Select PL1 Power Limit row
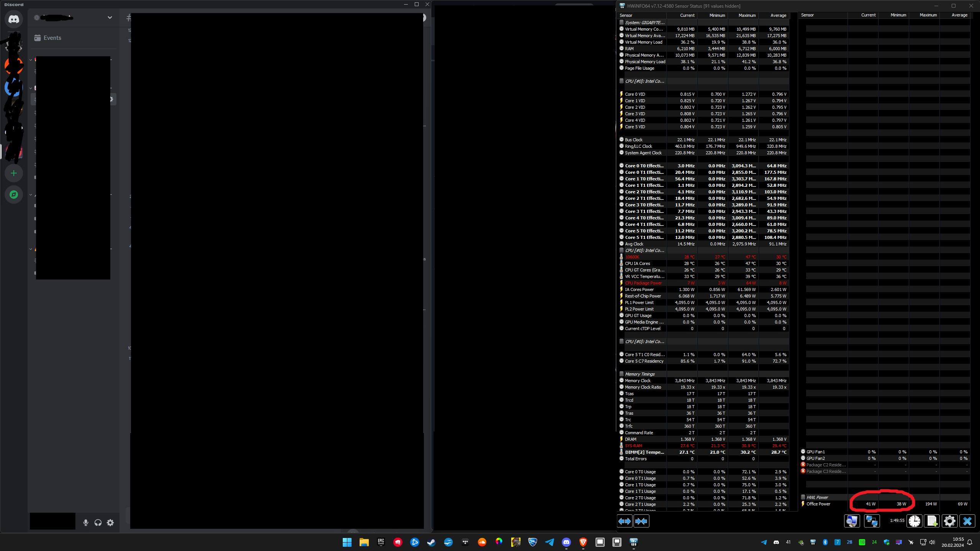Image resolution: width=980 pixels, height=551 pixels. (x=703, y=302)
